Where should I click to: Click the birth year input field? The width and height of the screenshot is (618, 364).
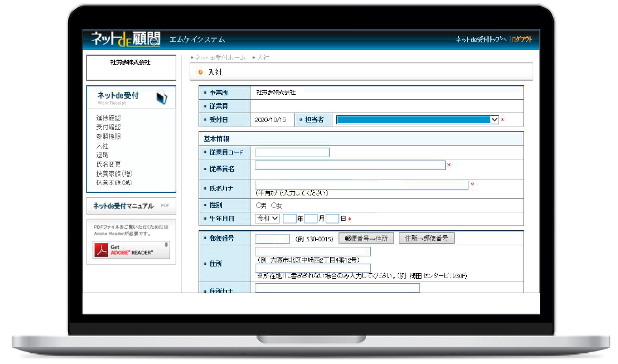pos(289,219)
